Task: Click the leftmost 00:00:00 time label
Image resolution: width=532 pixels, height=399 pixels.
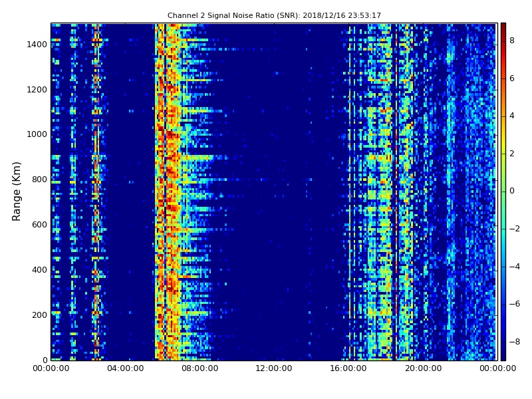Action: [x=51, y=368]
